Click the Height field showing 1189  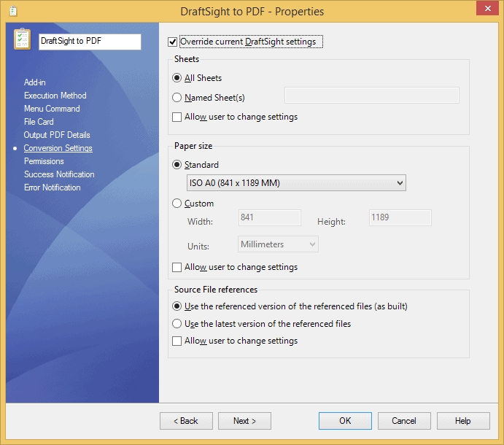point(400,217)
